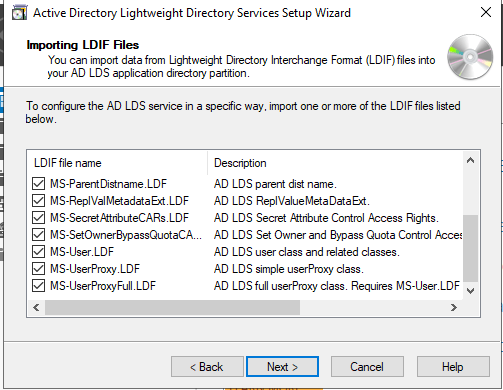503x390 pixels.
Task: Click 'AD LDS full userProxy class' description
Action: coord(337,286)
